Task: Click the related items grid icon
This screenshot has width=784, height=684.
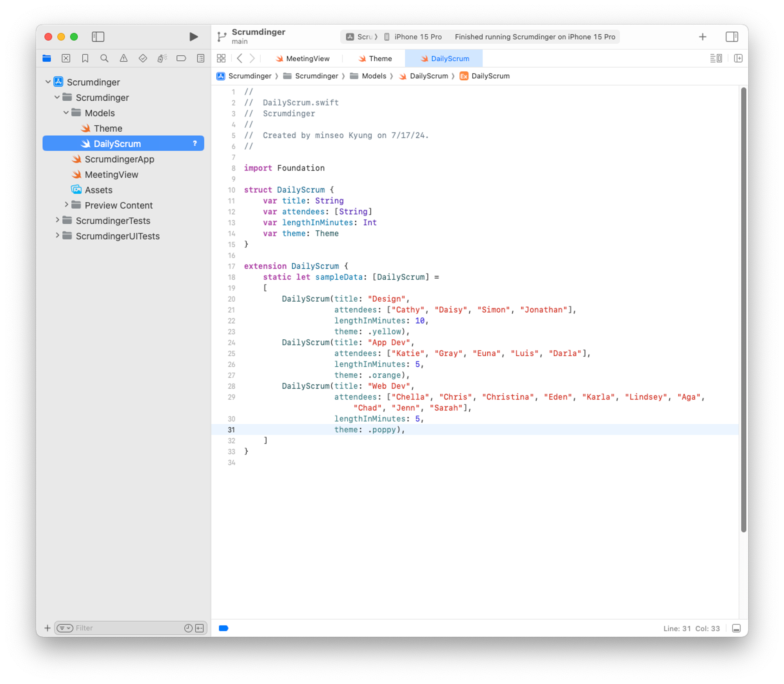Action: pyautogui.click(x=221, y=58)
